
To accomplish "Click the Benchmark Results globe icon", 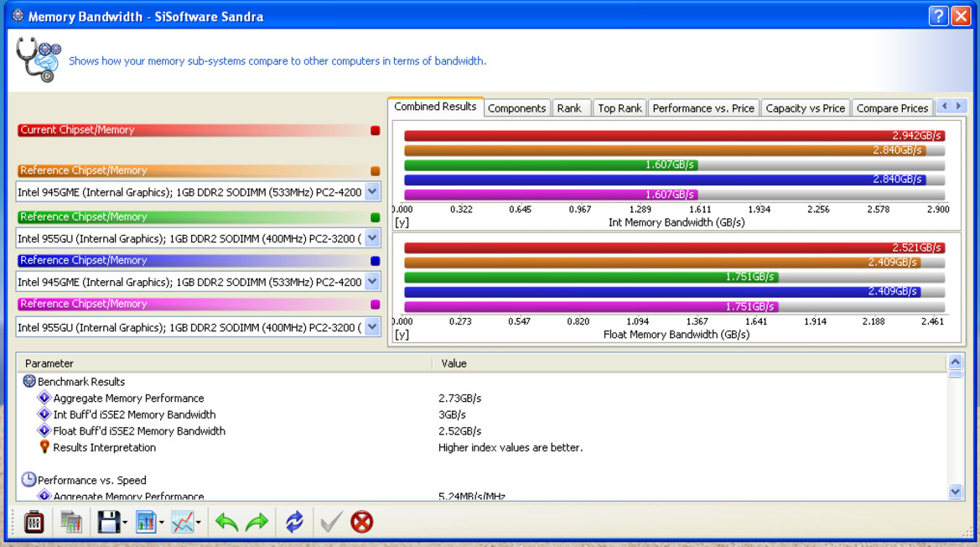I will click(29, 381).
